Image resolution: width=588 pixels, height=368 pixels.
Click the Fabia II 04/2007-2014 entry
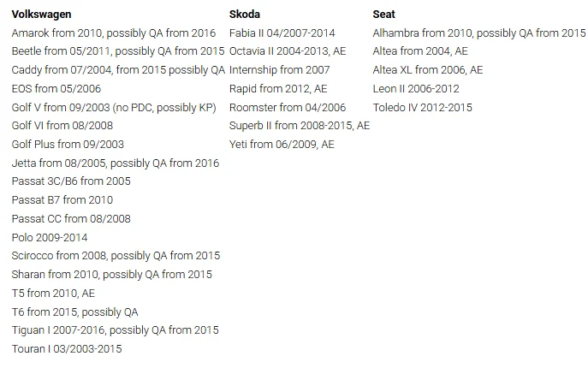[282, 33]
